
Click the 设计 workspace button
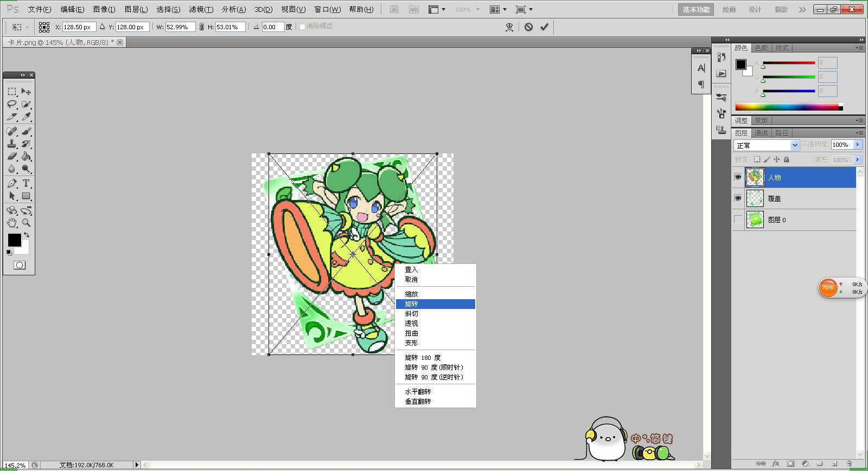coord(755,9)
